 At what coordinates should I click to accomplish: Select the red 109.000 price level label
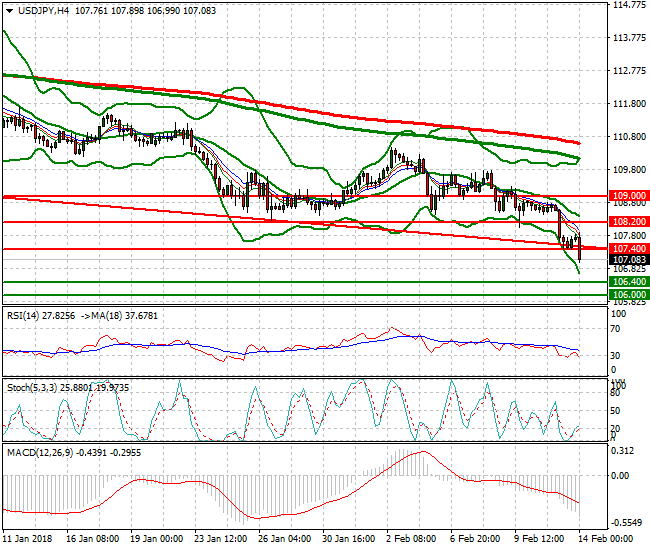(629, 196)
